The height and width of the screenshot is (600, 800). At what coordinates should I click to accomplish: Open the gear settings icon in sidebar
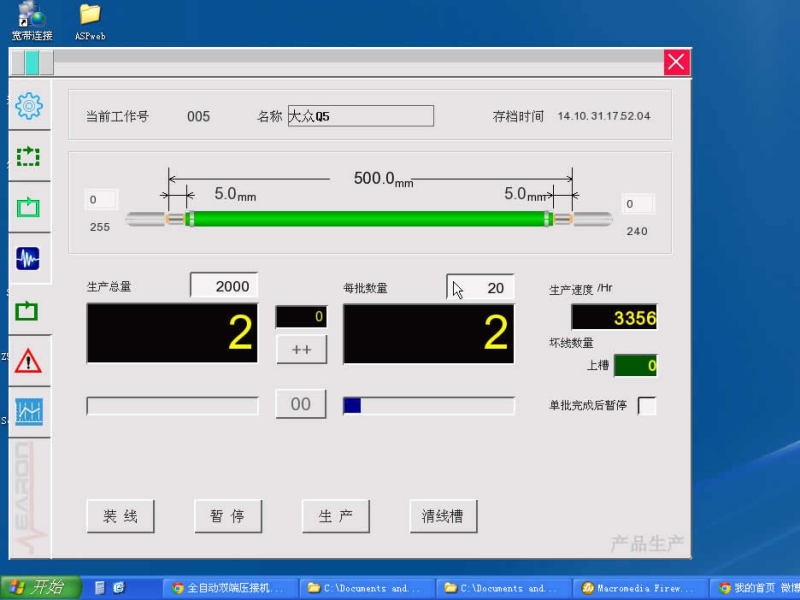click(29, 104)
